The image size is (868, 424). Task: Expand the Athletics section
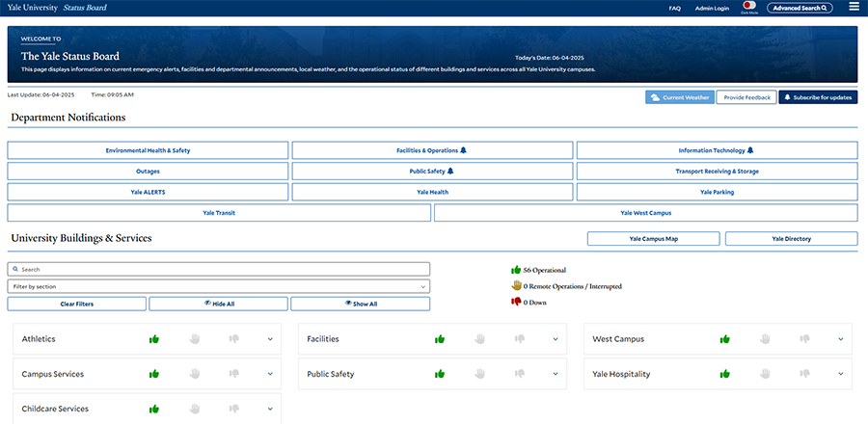[x=270, y=339]
